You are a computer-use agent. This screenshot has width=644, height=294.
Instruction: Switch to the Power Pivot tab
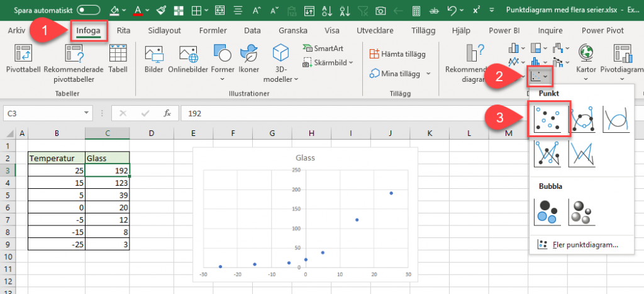point(602,30)
